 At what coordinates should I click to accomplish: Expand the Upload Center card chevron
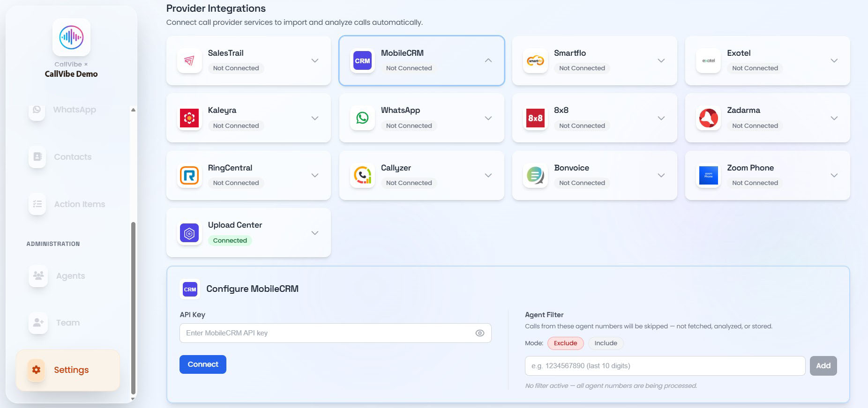315,233
